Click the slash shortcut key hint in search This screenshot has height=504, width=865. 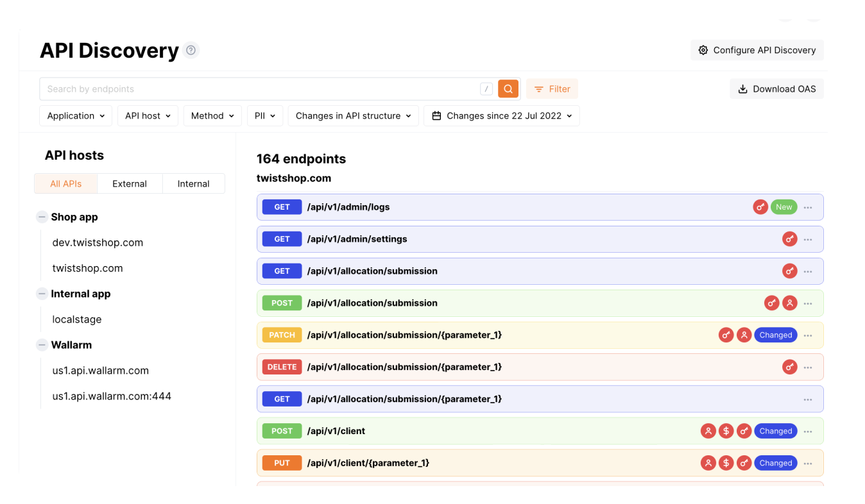[x=486, y=89]
